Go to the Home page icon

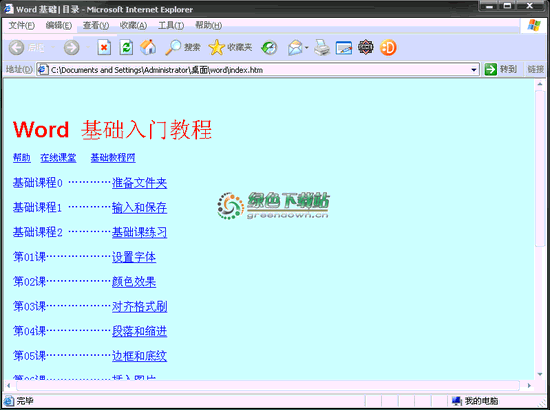click(x=148, y=47)
